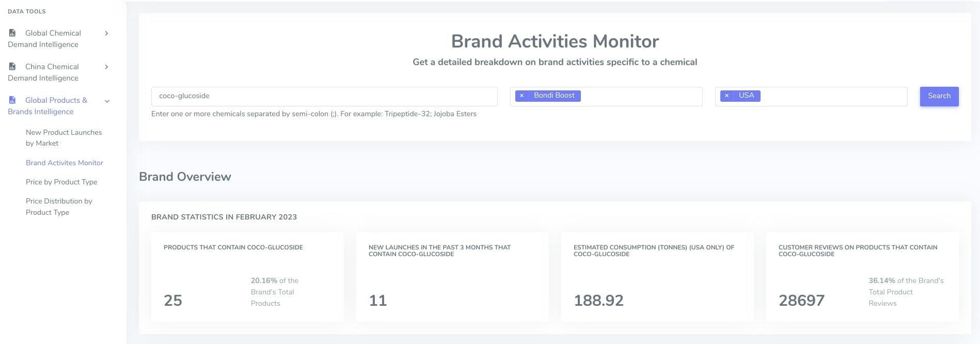Screen dimensions: 980x344
Task: Click the brand selector containing Bondi Boost
Action: tap(606, 97)
